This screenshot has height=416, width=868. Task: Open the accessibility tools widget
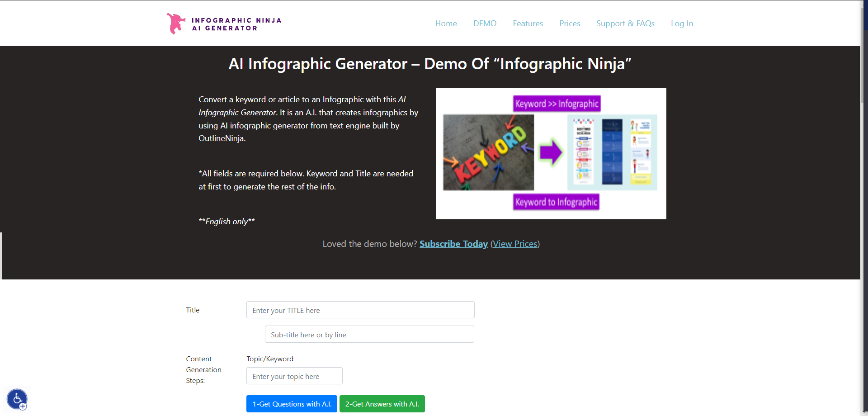click(16, 398)
